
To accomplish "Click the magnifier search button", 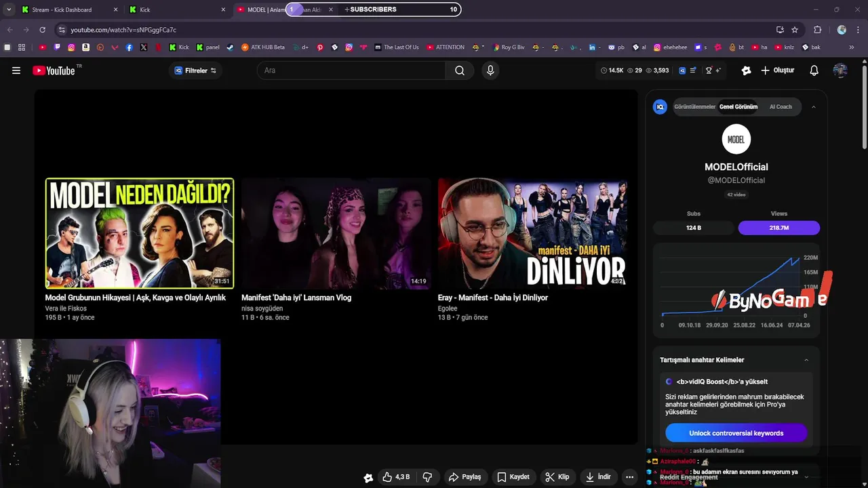I will click(x=460, y=70).
